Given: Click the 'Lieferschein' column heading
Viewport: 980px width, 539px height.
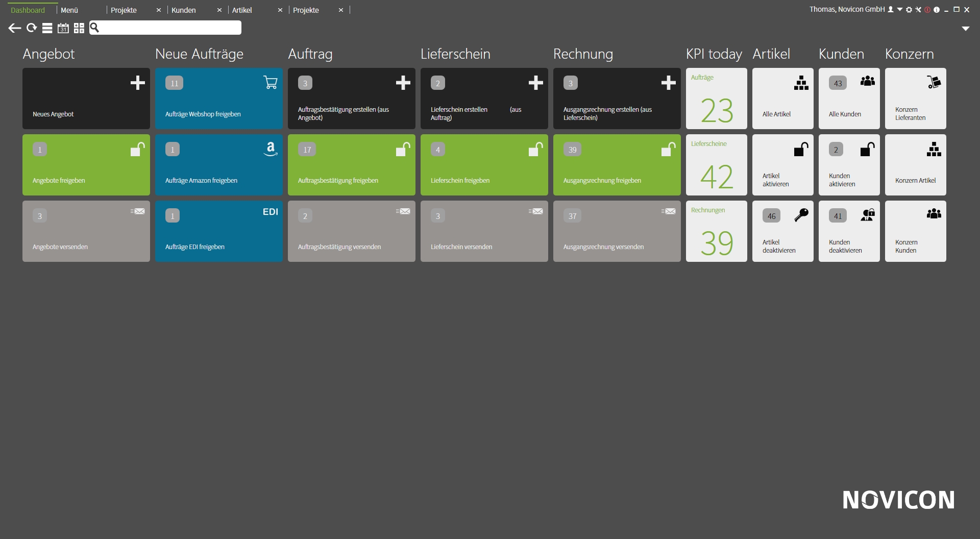Looking at the screenshot, I should (455, 54).
